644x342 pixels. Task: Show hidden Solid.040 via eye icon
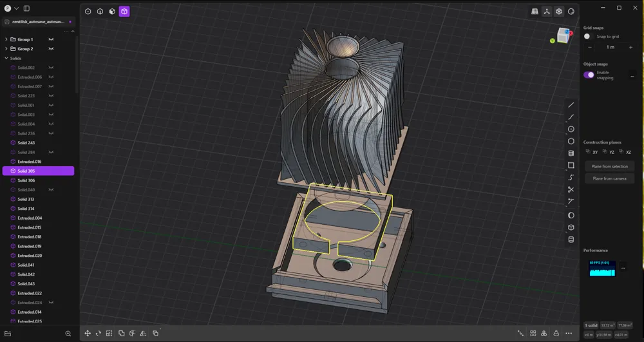51,190
